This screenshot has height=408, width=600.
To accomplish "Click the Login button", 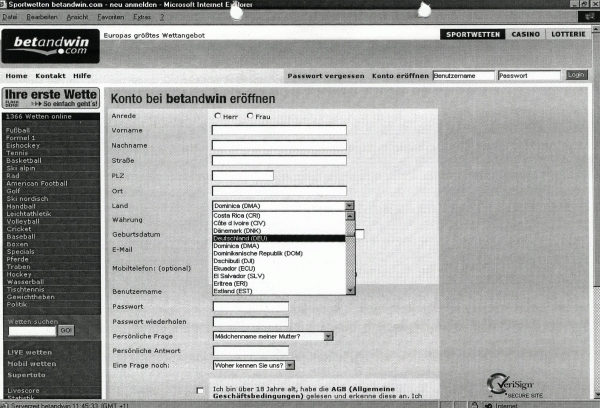I will pyautogui.click(x=576, y=75).
